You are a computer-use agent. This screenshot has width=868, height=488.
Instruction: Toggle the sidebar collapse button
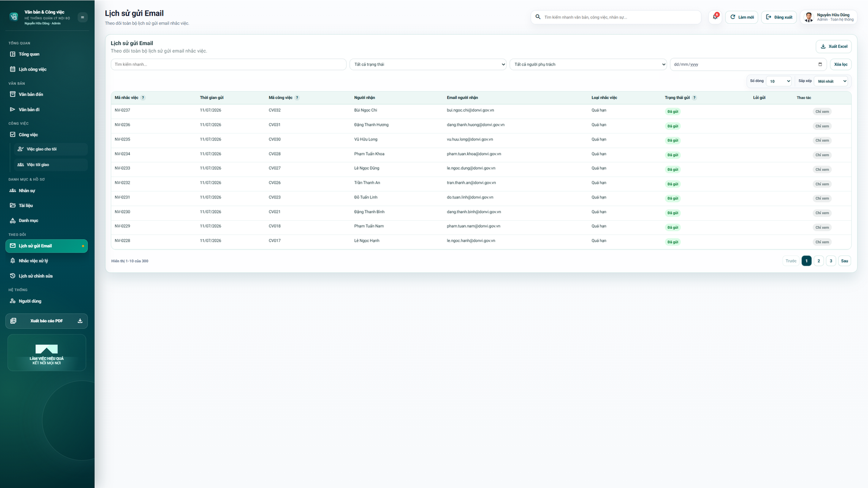point(82,17)
